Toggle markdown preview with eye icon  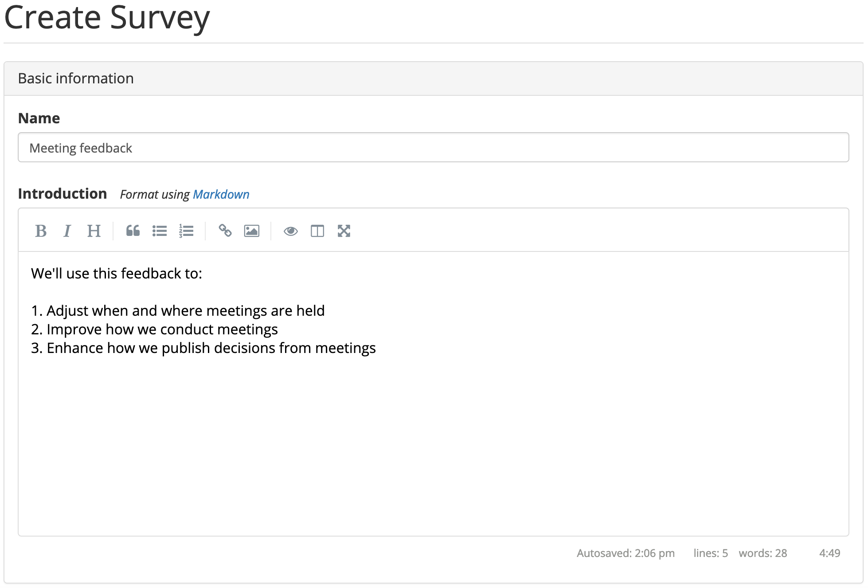[x=291, y=231]
